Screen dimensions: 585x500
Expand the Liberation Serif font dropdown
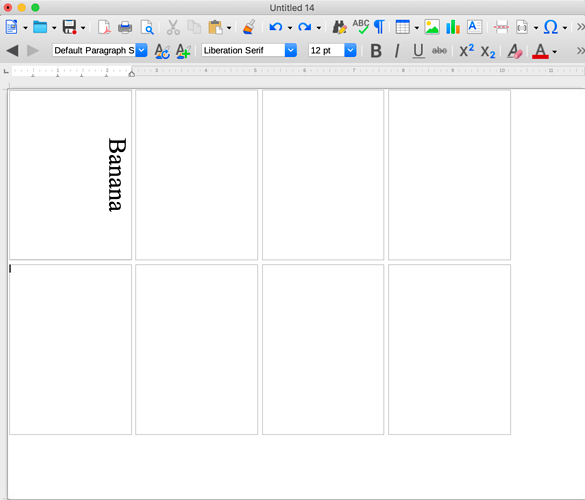(291, 50)
